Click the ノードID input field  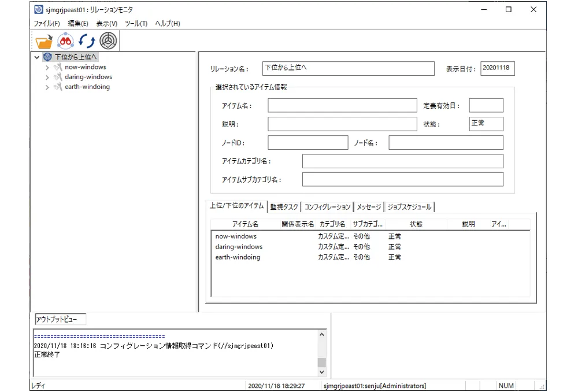(308, 142)
